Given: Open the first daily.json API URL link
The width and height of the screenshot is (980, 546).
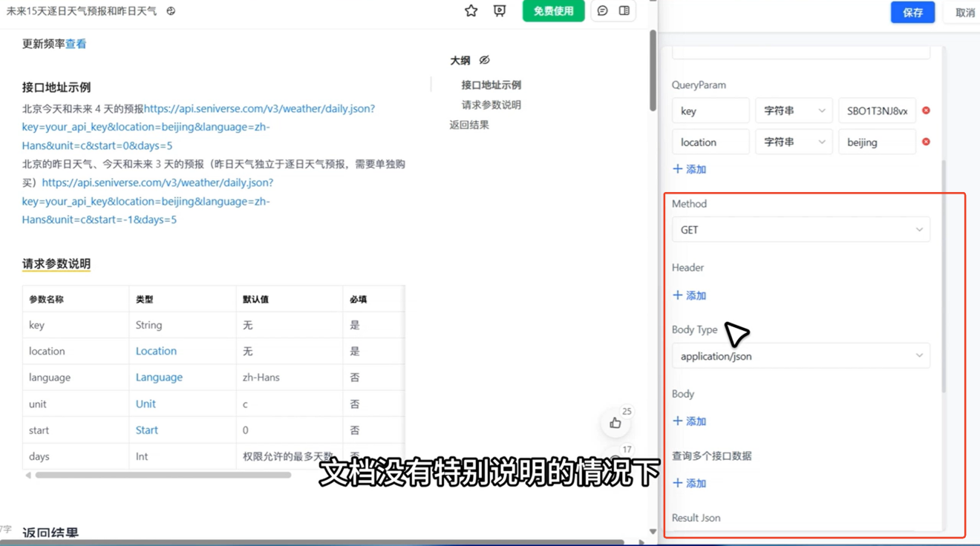Looking at the screenshot, I should [x=198, y=127].
